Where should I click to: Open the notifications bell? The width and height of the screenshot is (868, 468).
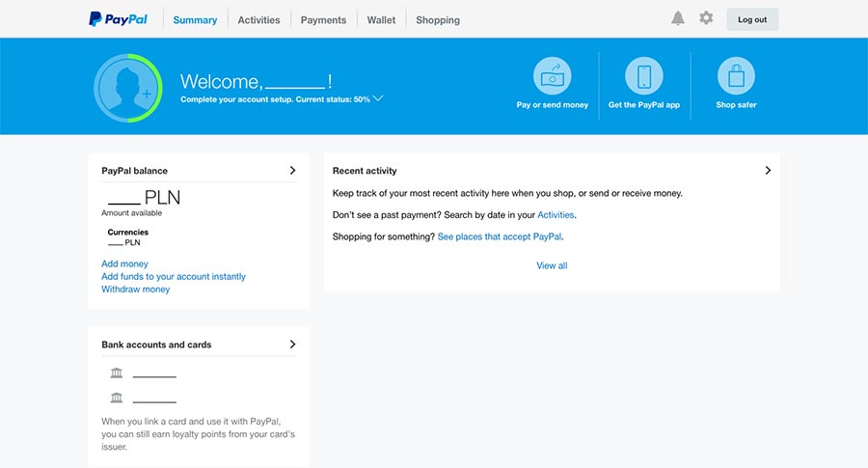[x=678, y=18]
